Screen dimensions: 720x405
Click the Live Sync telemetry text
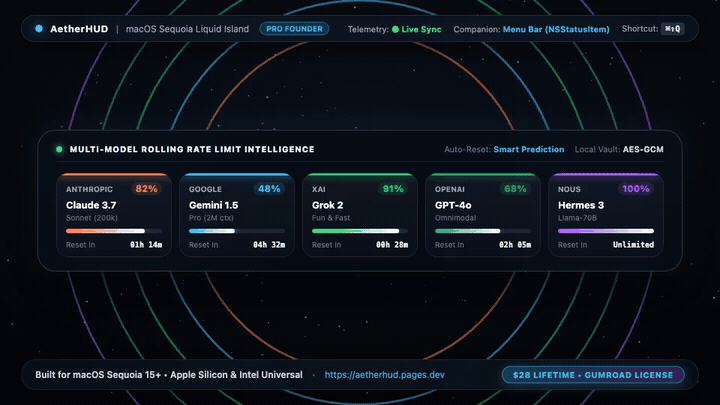[x=421, y=29]
